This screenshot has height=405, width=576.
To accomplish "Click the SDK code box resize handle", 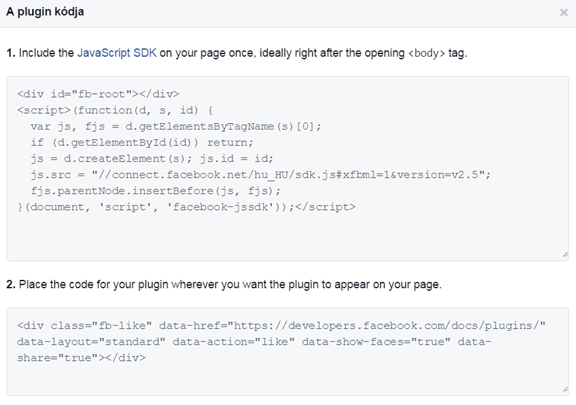I will pyautogui.click(x=565, y=255).
